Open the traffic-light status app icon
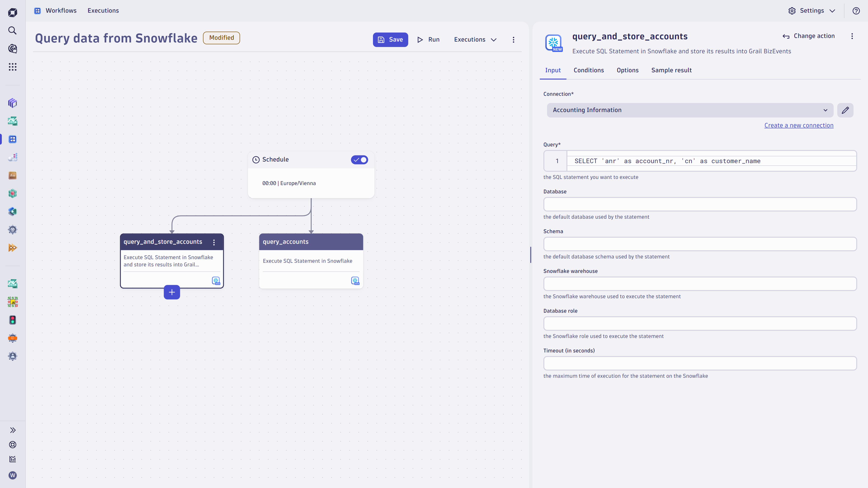 click(12, 320)
